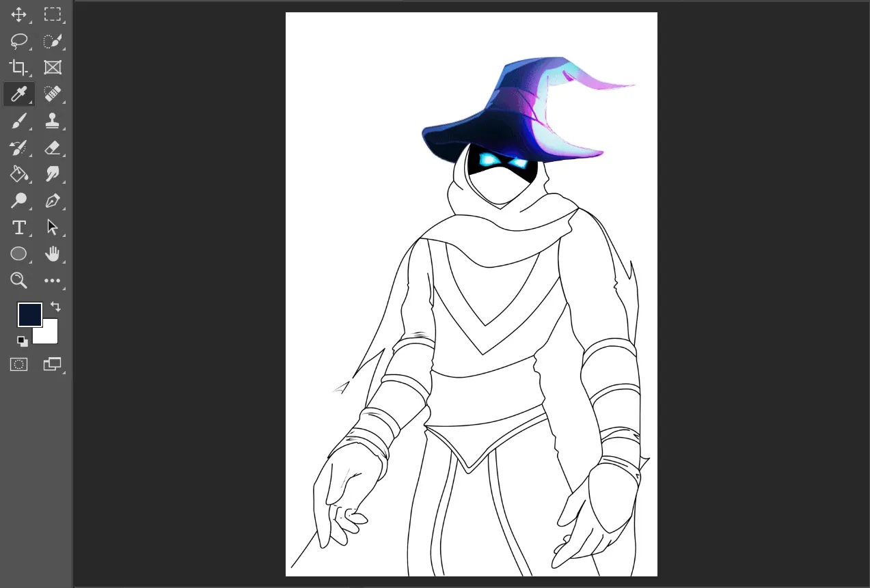870x588 pixels.
Task: Select the Quick Selection tool
Action: tap(53, 41)
